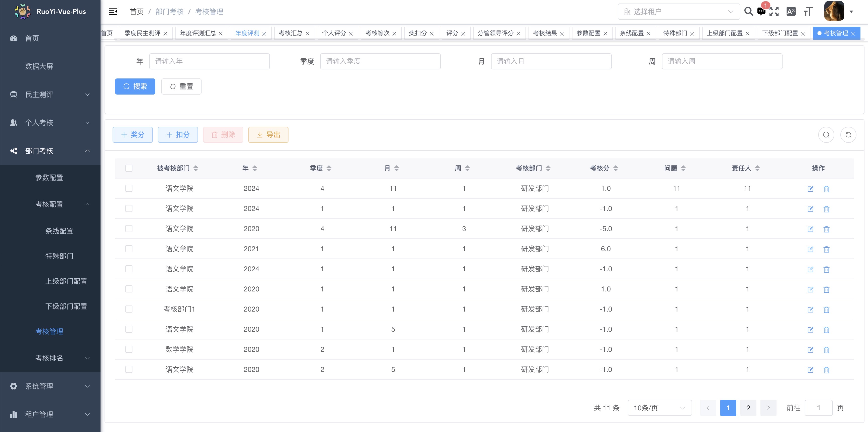Image resolution: width=868 pixels, height=432 pixels.
Task: Delete the 数学学院 row
Action: click(826, 350)
